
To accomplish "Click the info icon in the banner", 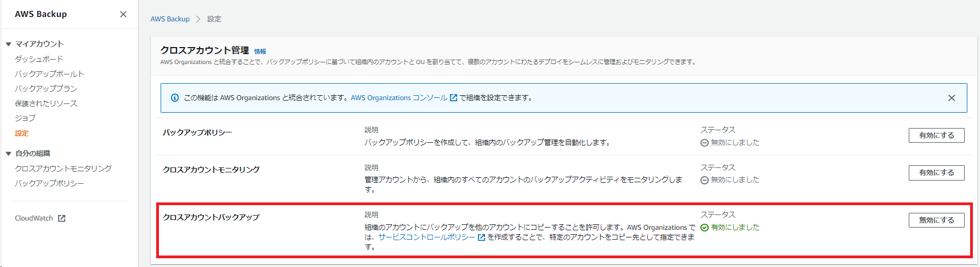I will tap(175, 98).
